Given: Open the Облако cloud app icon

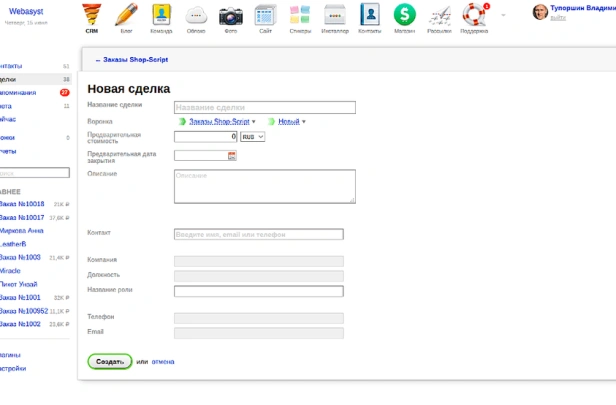Looking at the screenshot, I should (196, 15).
